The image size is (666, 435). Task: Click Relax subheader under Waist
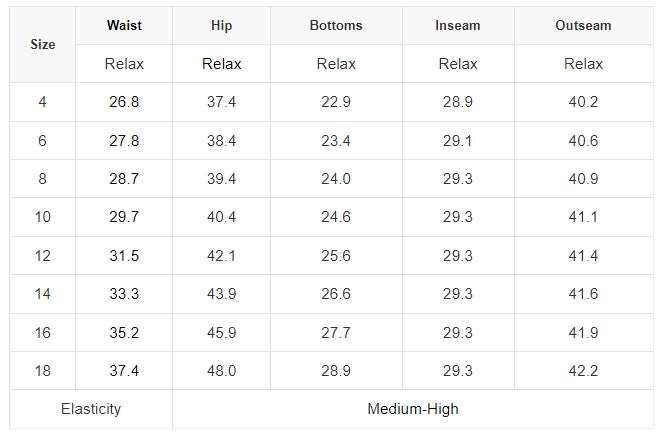[124, 64]
